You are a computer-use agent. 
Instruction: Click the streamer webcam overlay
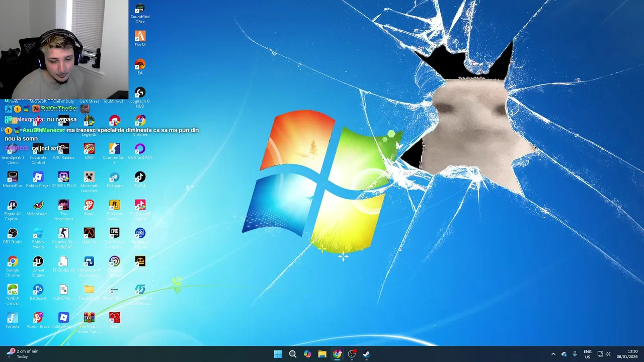(64, 49)
